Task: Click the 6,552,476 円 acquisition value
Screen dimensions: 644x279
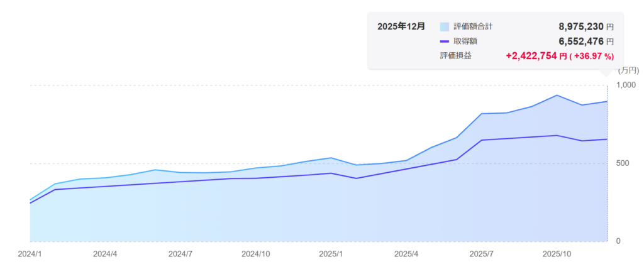Action: tap(586, 41)
